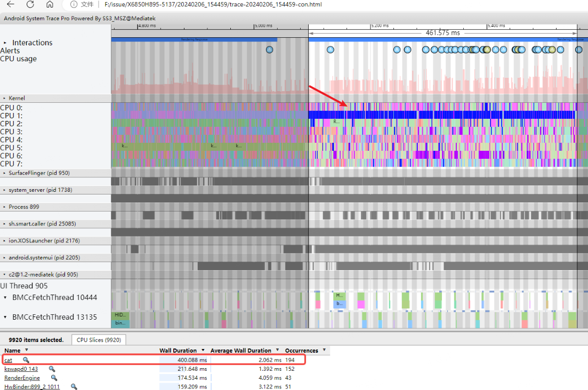Click the CPU 3: row label

(11, 132)
